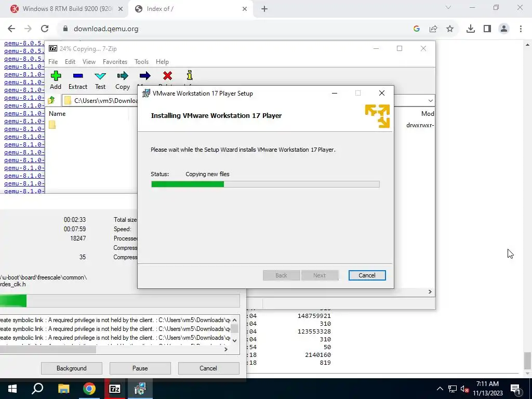Select the folder item in 7-Zip file list
Screen dimensions: 532x399
52,125
